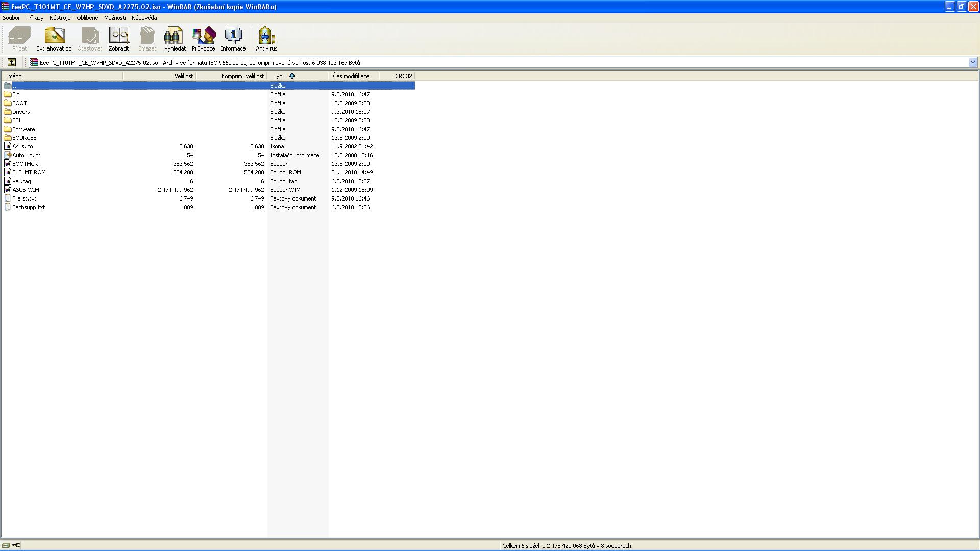This screenshot has width=980, height=551.
Task: Click the Přidat toolbar icon
Action: 19,39
